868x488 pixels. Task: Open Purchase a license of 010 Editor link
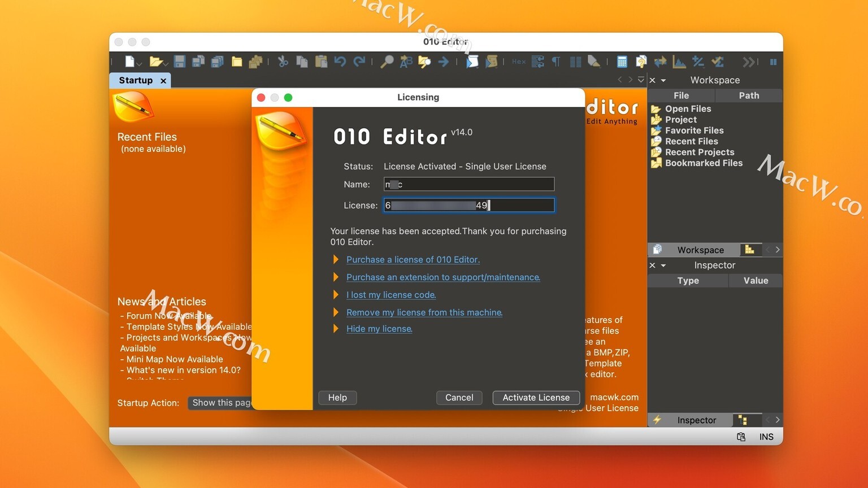pyautogui.click(x=413, y=259)
